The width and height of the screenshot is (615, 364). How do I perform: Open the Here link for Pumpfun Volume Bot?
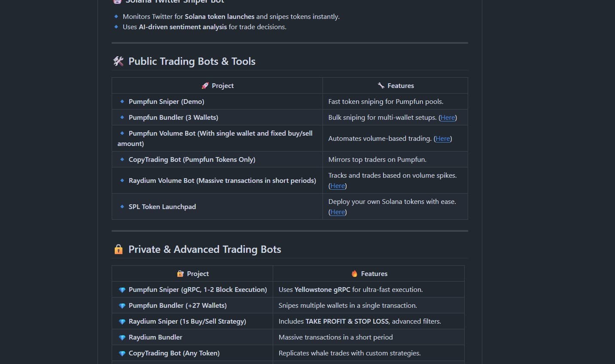point(443,138)
